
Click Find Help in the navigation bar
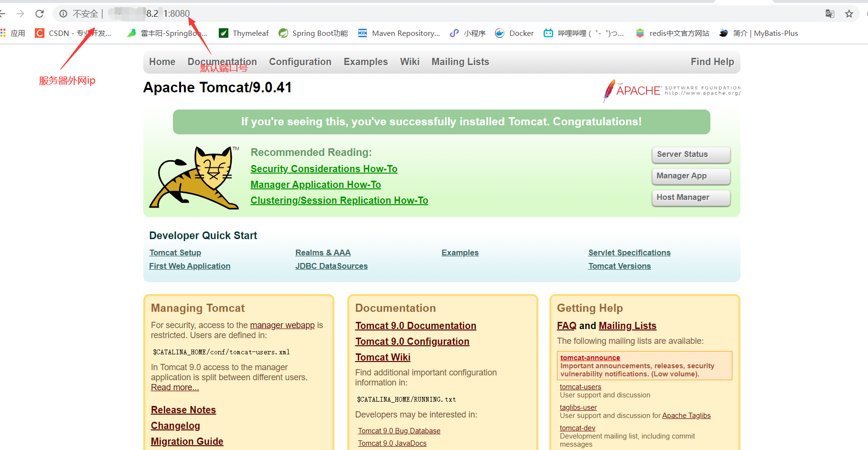point(712,62)
